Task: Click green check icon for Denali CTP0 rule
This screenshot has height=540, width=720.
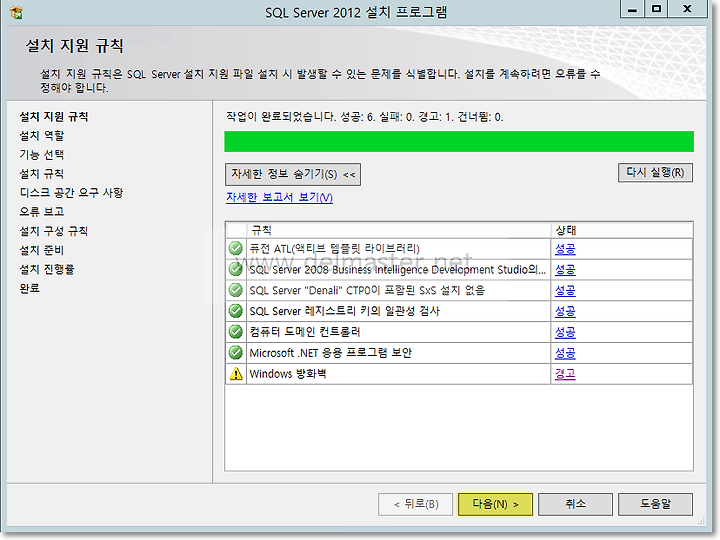Action: (x=236, y=290)
